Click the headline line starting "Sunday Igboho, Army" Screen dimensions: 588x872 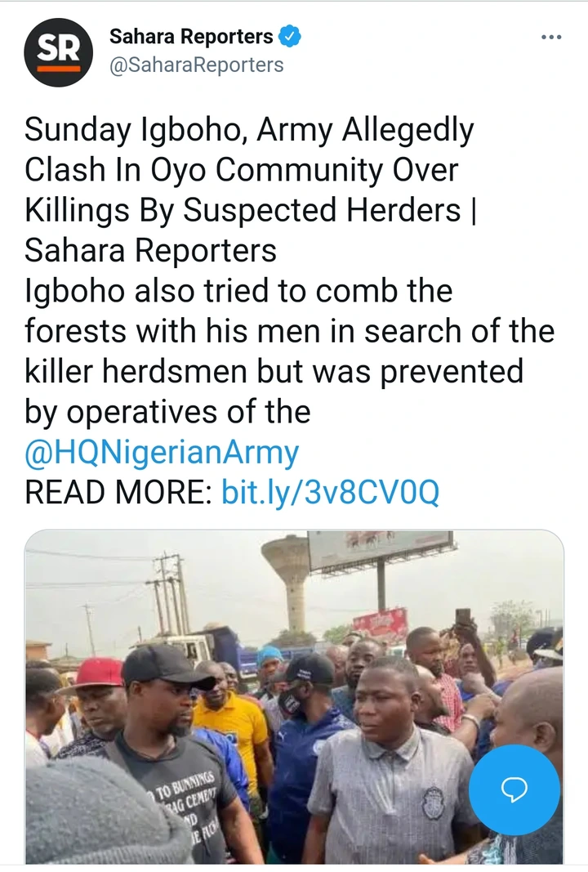coord(249,130)
